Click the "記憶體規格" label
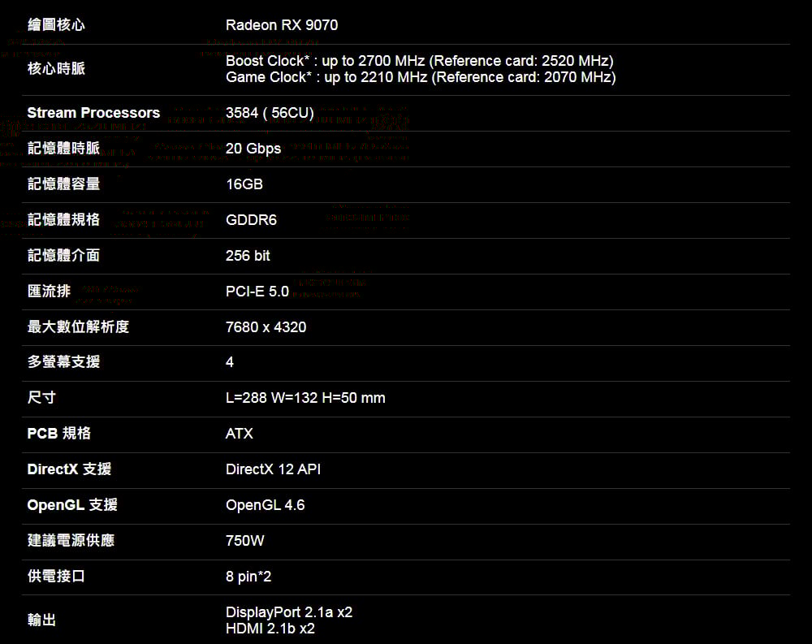Image resolution: width=812 pixels, height=644 pixels. [x=63, y=220]
